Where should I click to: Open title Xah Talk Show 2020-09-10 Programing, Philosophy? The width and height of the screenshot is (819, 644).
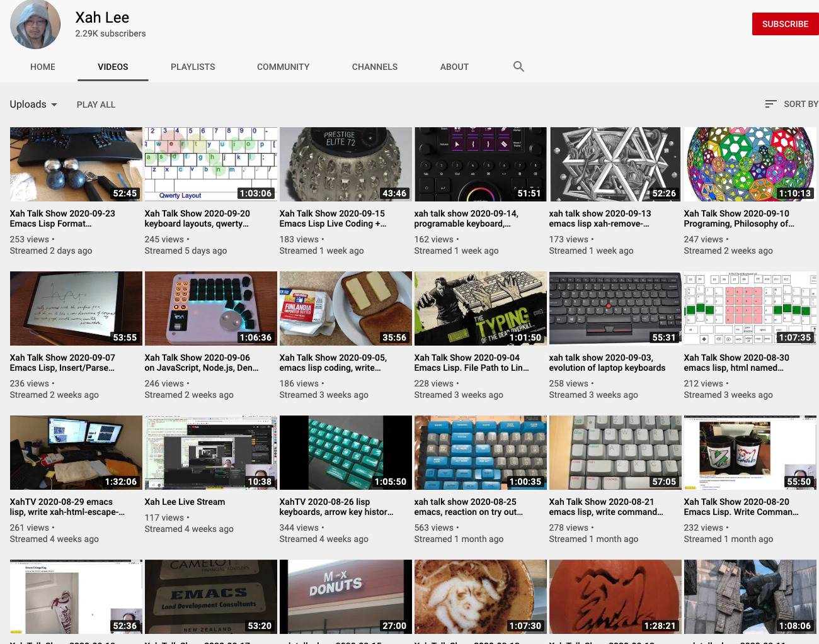click(x=739, y=218)
